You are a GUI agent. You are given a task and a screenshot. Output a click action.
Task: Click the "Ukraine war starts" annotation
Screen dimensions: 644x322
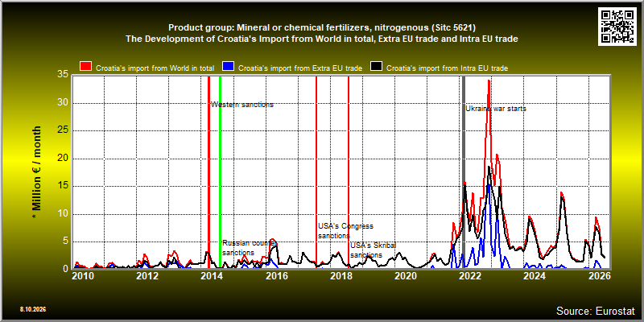point(496,109)
